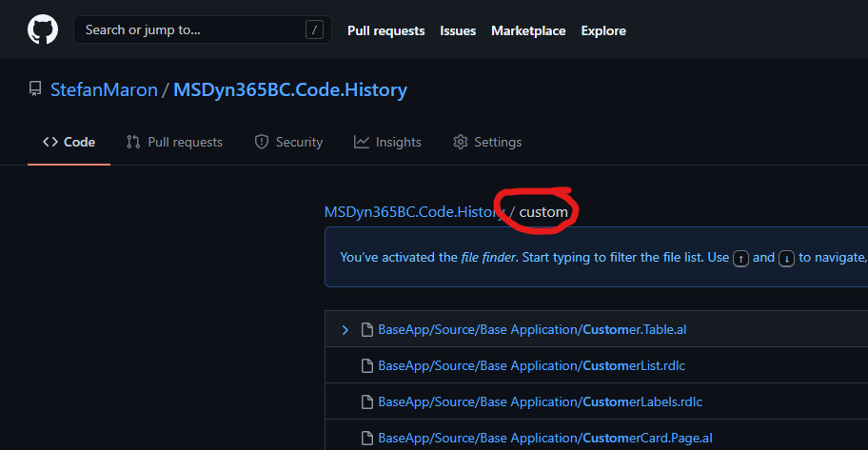Open the Security tab

click(288, 142)
